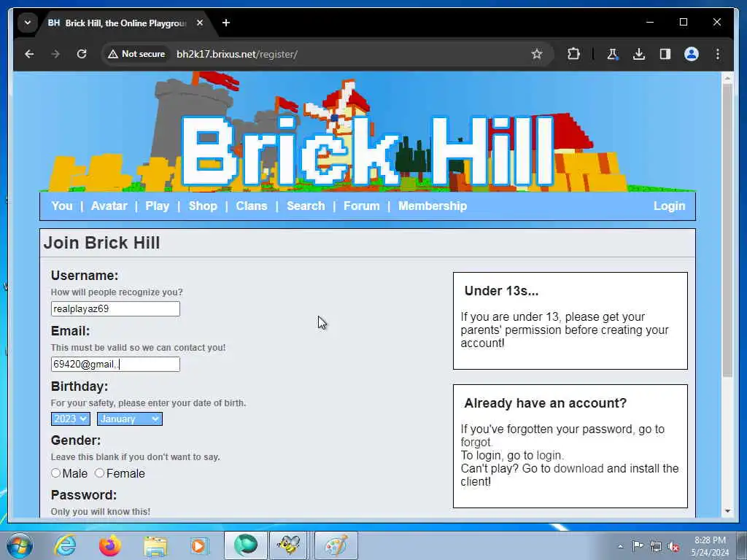Viewport: 747px width, 560px height.
Task: Open Windows Media Player from taskbar
Action: click(199, 545)
